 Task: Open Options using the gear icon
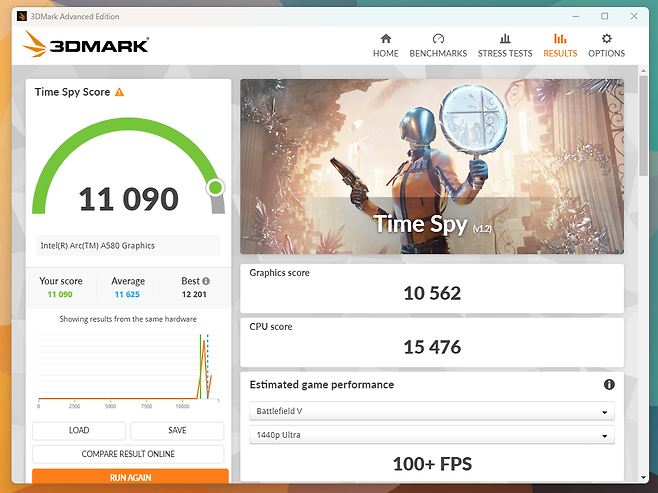tap(606, 39)
